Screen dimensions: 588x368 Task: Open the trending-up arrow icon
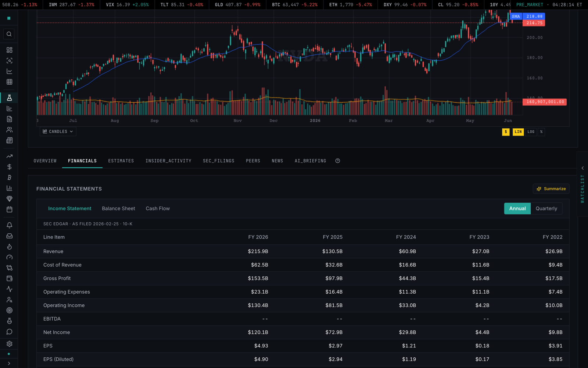(9, 156)
